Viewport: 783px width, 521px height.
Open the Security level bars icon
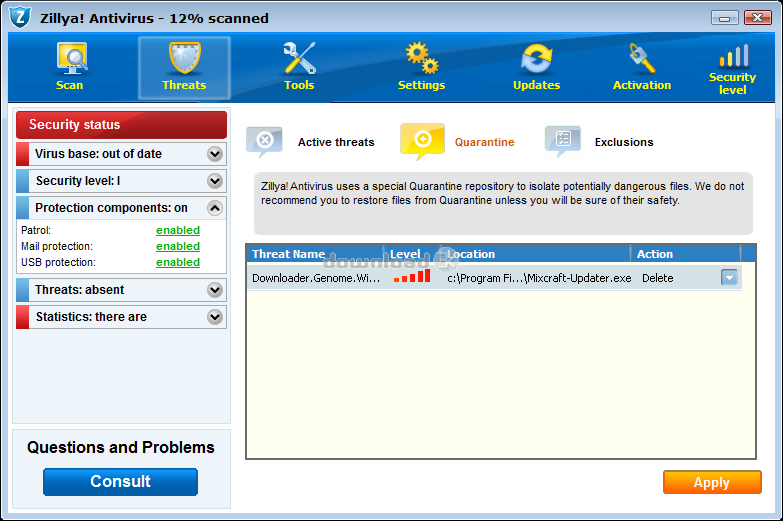point(734,55)
